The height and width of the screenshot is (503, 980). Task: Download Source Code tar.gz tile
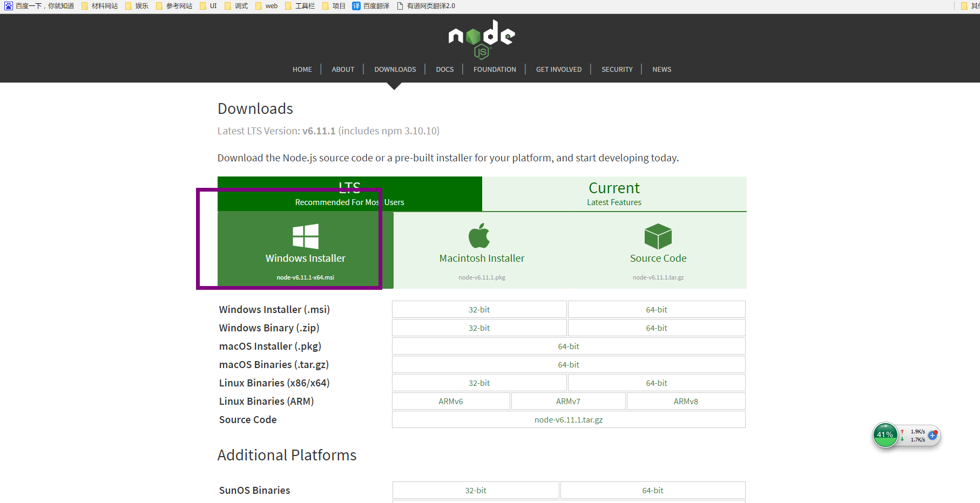click(658, 250)
